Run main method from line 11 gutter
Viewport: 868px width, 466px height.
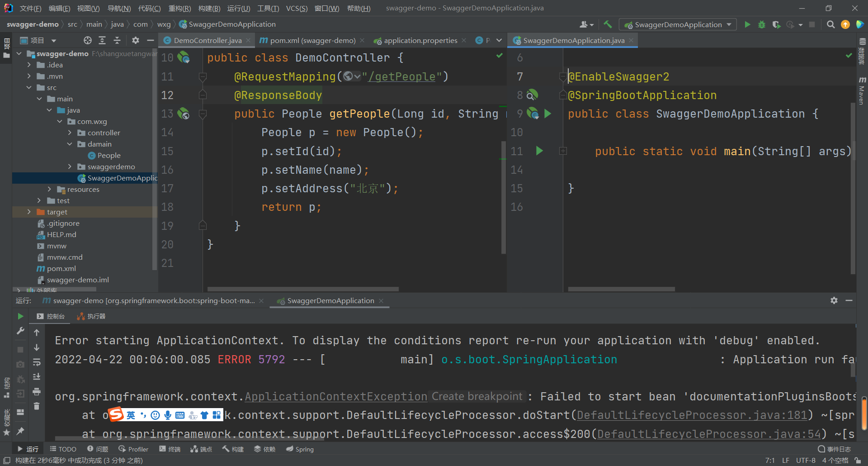pos(539,151)
